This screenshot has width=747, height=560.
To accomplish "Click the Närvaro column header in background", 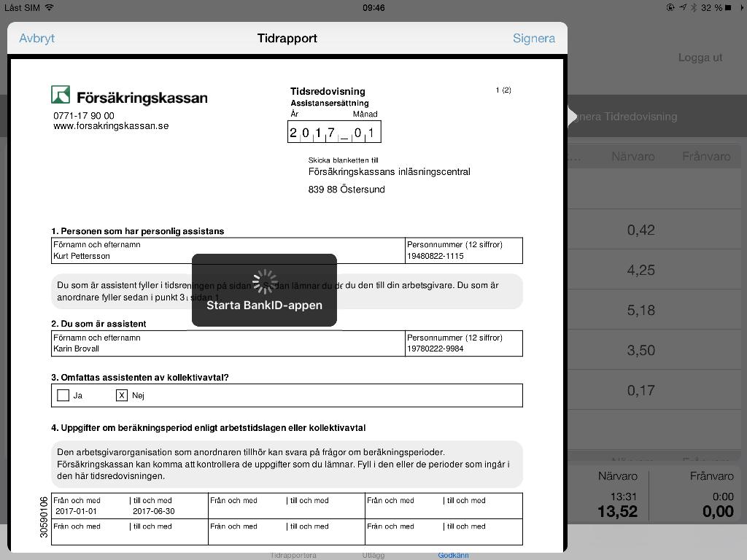I will [632, 156].
